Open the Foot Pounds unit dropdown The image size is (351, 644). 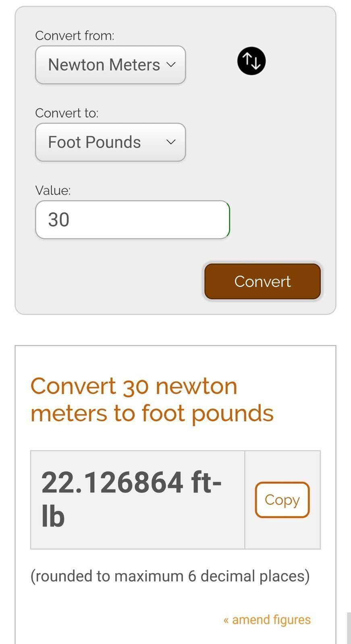click(x=110, y=142)
